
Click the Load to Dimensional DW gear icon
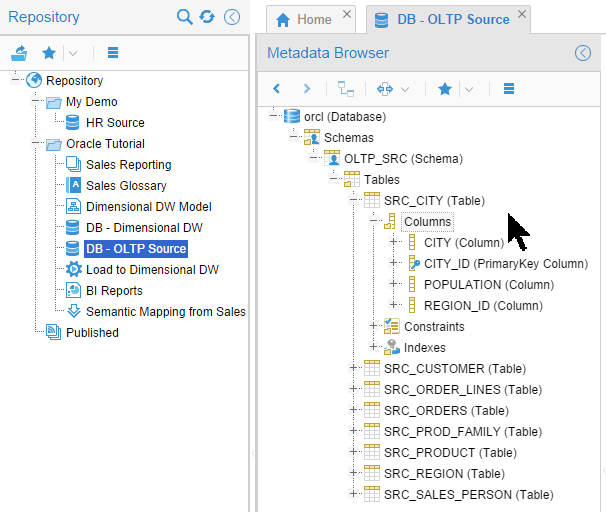pos(73,269)
